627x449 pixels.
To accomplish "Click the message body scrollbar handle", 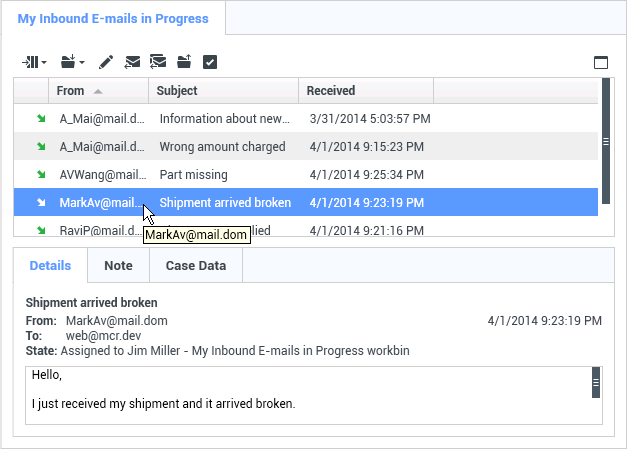I will 596,383.
